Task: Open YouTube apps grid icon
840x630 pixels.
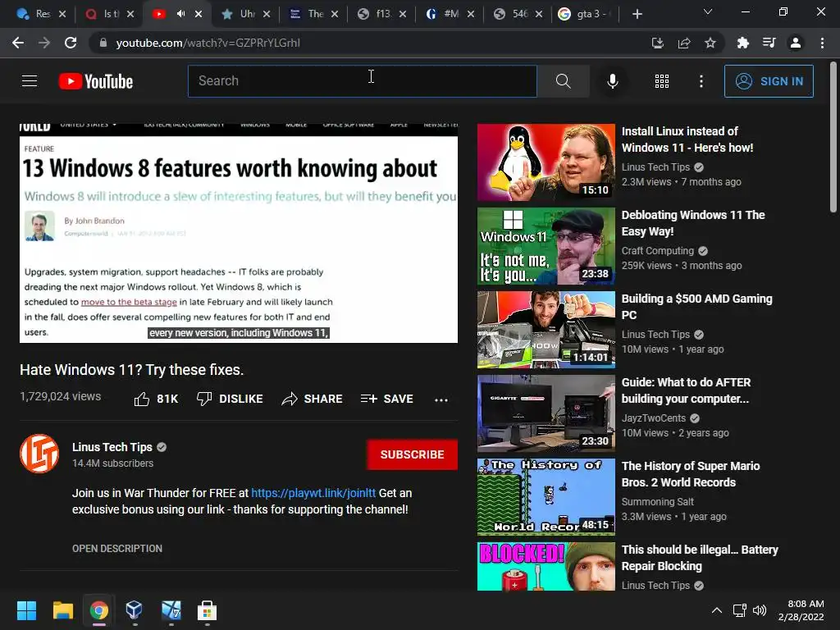Action: tap(662, 81)
